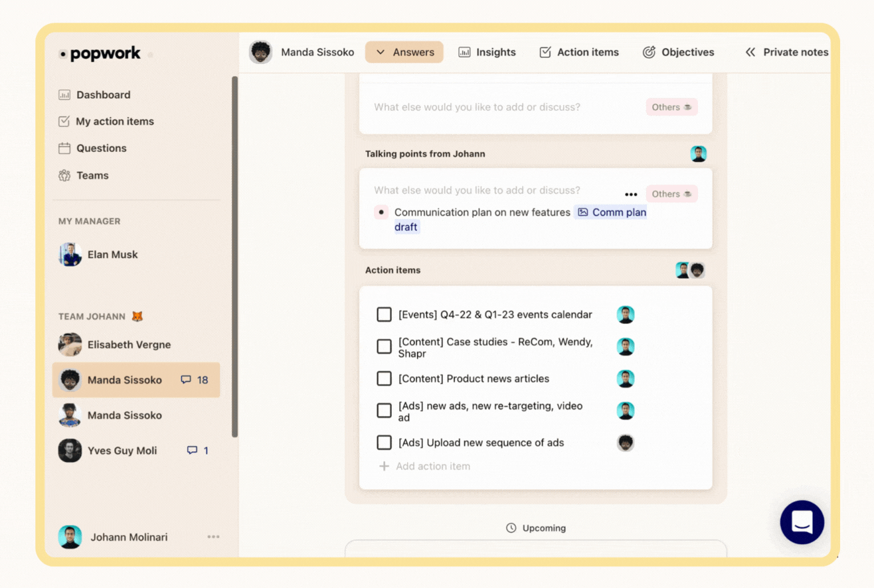This screenshot has height=588, width=874.
Task: Click Johann's avatar beside Talking points header
Action: 699,154
